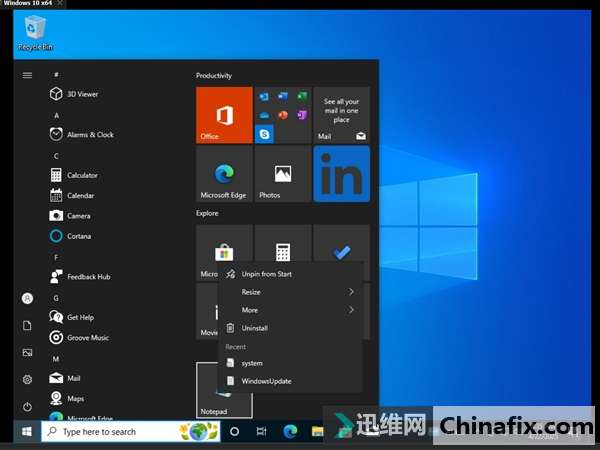The height and width of the screenshot is (450, 600).
Task: Open the To Do checkmark tile
Action: (x=341, y=243)
